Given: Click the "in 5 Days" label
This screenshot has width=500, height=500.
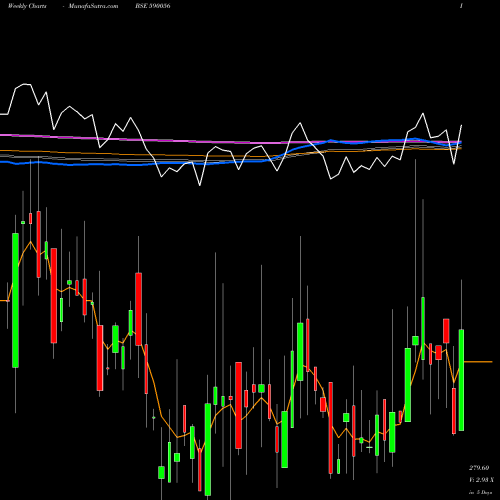Looking at the screenshot, I should (480, 492).
